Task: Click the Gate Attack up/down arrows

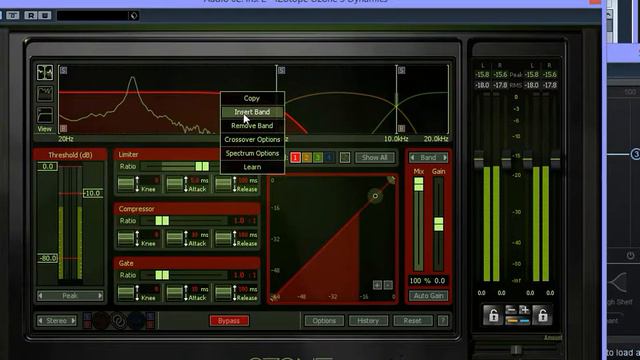Action: [x=186, y=293]
